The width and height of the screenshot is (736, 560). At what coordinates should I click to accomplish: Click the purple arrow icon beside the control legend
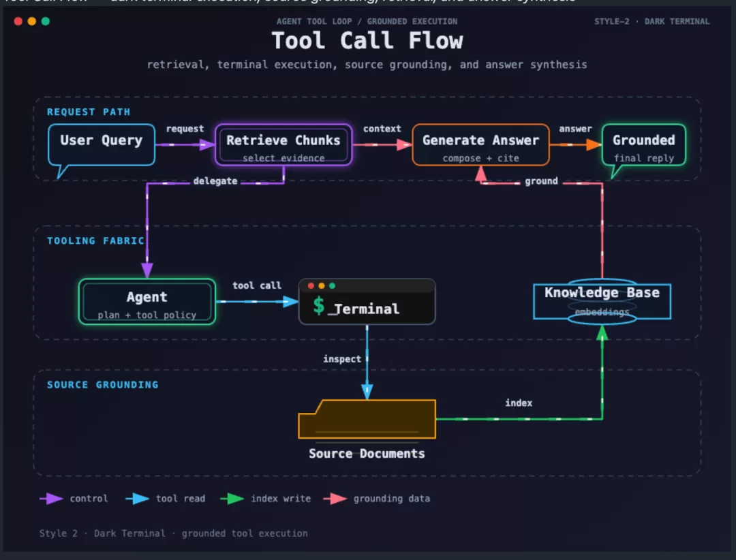tap(52, 499)
